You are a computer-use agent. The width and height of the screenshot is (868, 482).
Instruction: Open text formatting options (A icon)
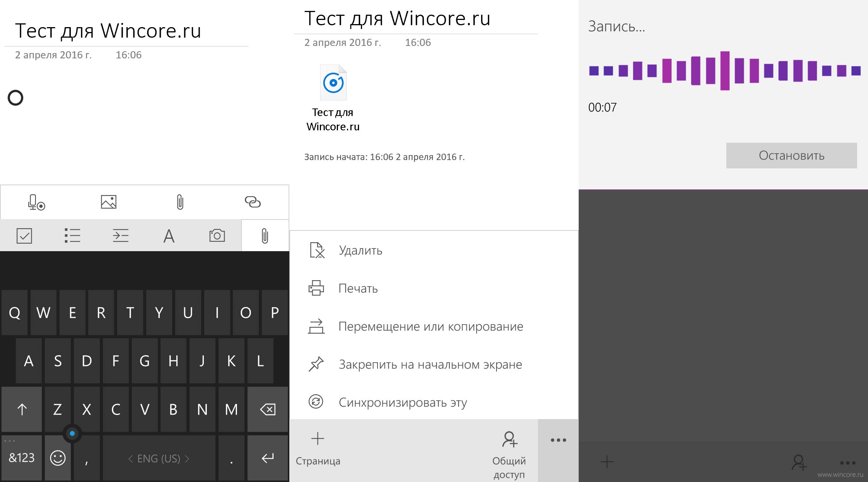pyautogui.click(x=169, y=236)
